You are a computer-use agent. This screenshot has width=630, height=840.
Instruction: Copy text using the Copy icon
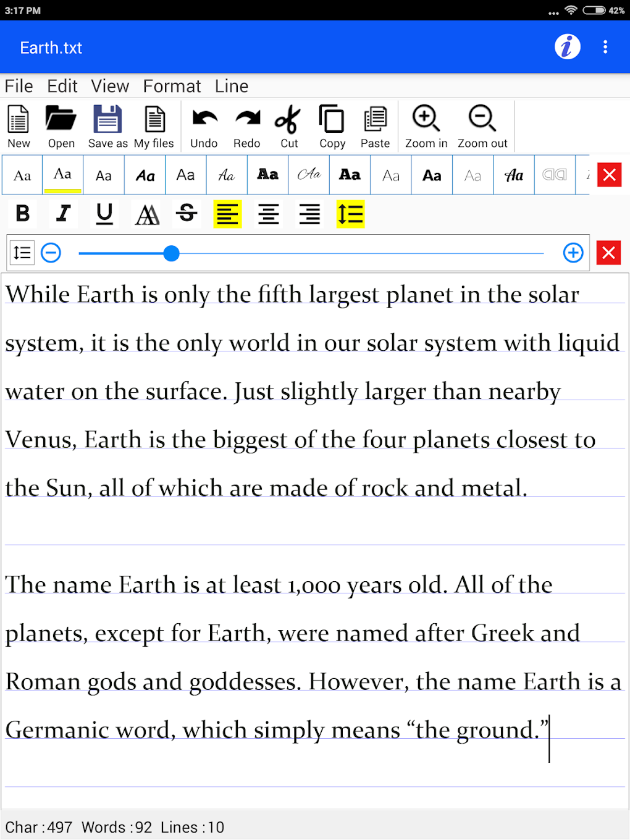pyautogui.click(x=332, y=127)
